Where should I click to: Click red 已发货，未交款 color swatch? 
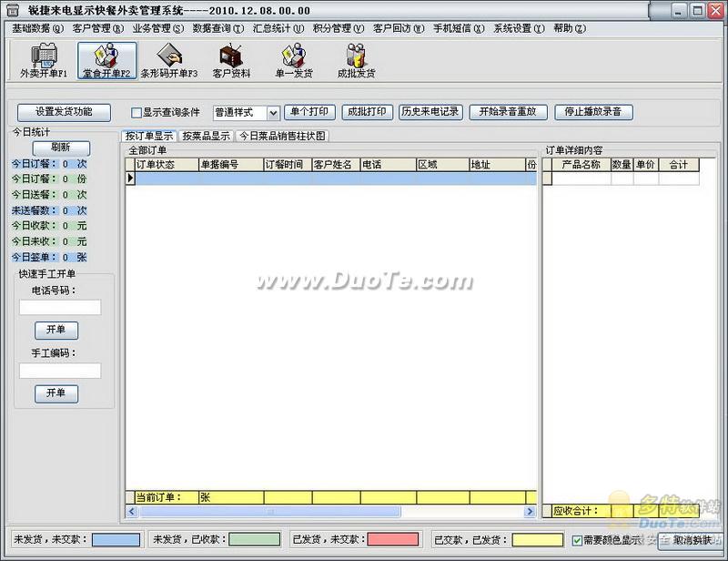(393, 540)
